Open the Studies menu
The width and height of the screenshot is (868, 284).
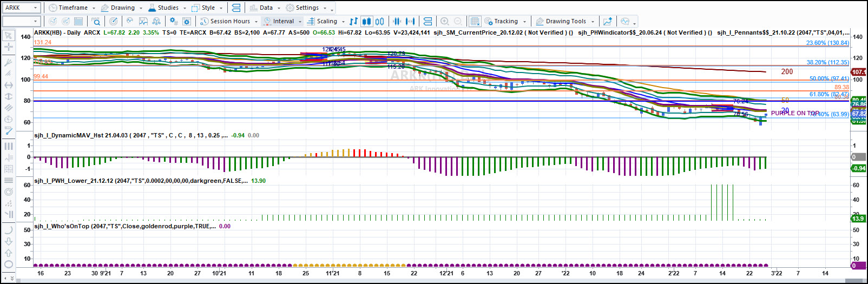pyautogui.click(x=167, y=8)
